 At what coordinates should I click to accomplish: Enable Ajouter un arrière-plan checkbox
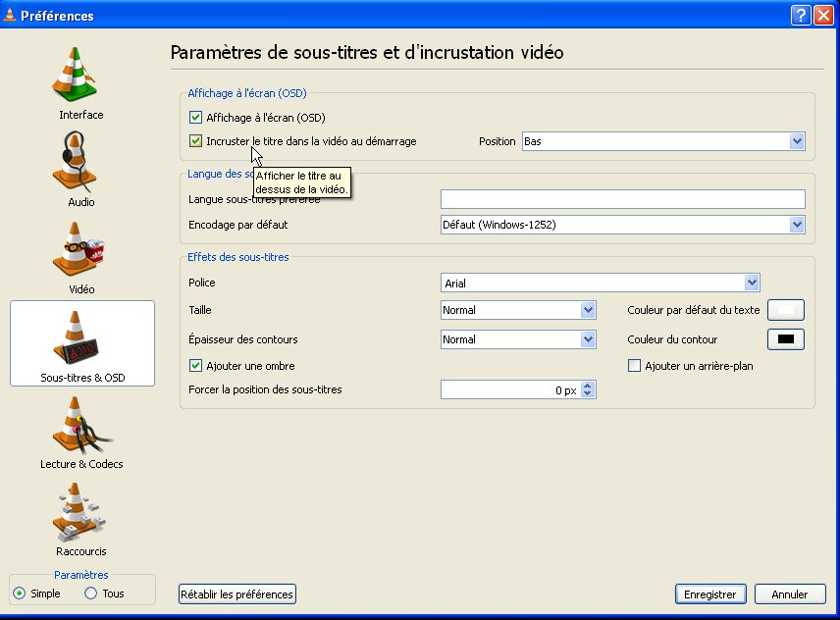634,366
